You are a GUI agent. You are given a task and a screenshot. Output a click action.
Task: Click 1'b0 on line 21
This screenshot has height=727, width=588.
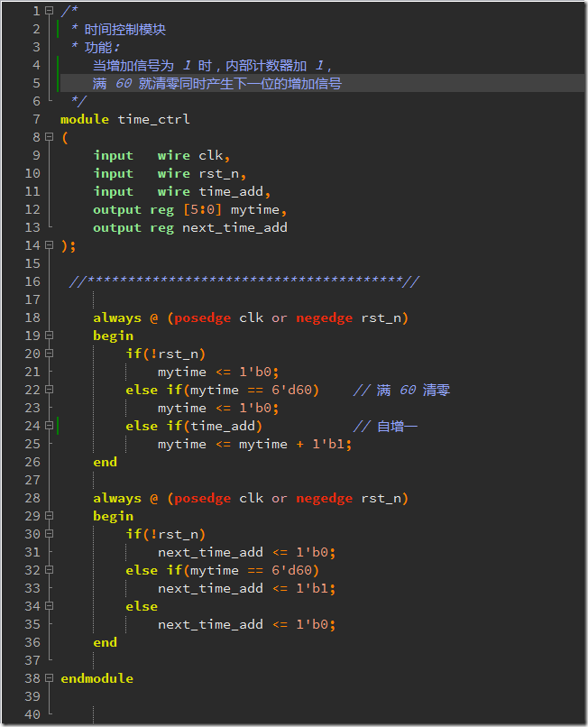(255, 372)
